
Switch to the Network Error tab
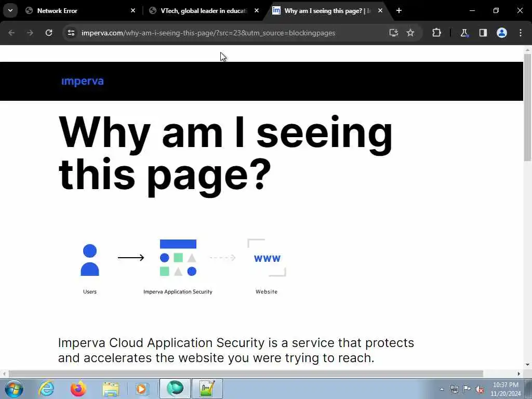pos(79,11)
